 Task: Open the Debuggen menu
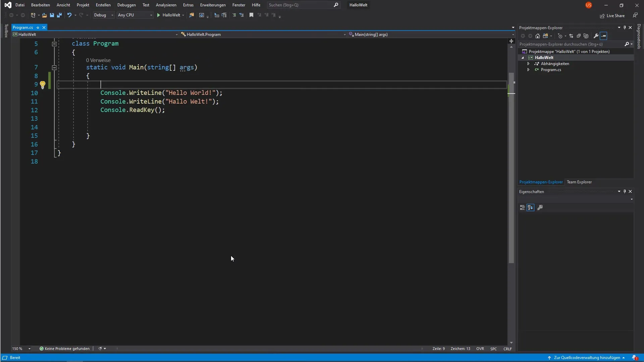tap(126, 5)
